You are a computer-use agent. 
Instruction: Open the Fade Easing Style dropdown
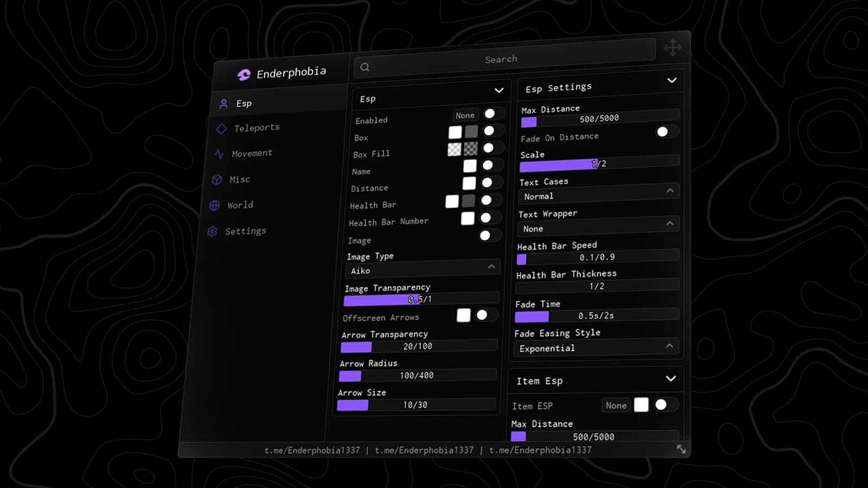tap(596, 347)
